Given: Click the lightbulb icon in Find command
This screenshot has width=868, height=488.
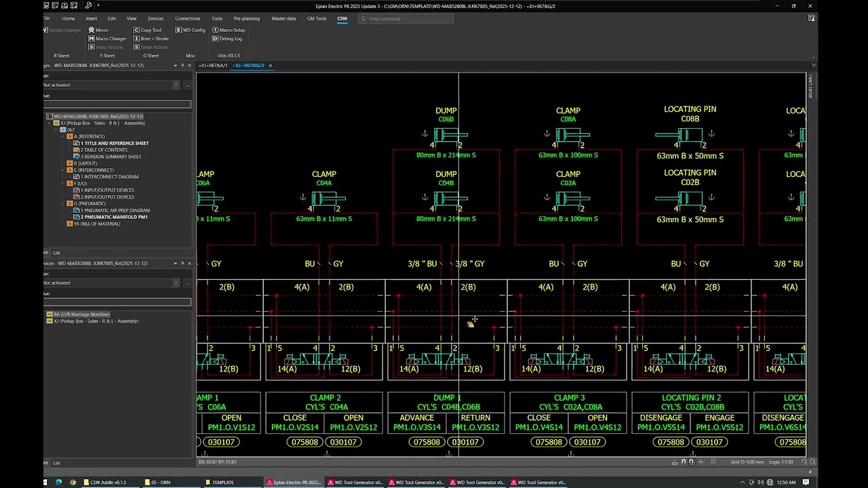Looking at the screenshot, I should (x=363, y=19).
